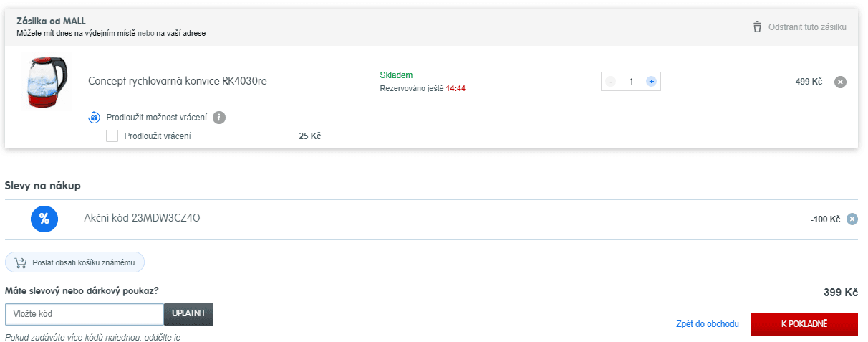Follow the Zpět do obchodu link

708,324
